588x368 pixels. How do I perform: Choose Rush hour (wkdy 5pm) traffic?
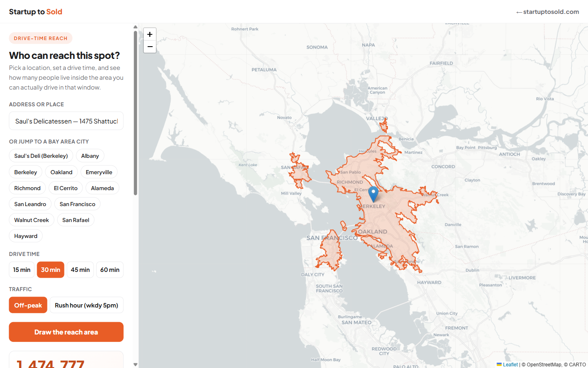pyautogui.click(x=87, y=305)
